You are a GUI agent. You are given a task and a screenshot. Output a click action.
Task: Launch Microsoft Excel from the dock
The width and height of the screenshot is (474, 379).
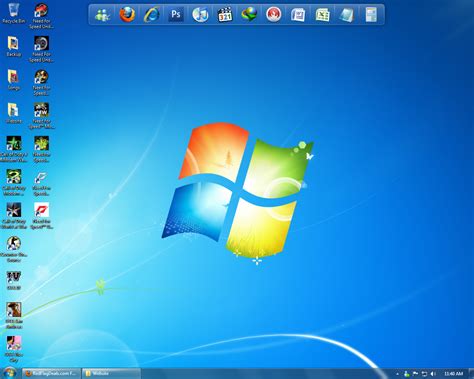(322, 15)
